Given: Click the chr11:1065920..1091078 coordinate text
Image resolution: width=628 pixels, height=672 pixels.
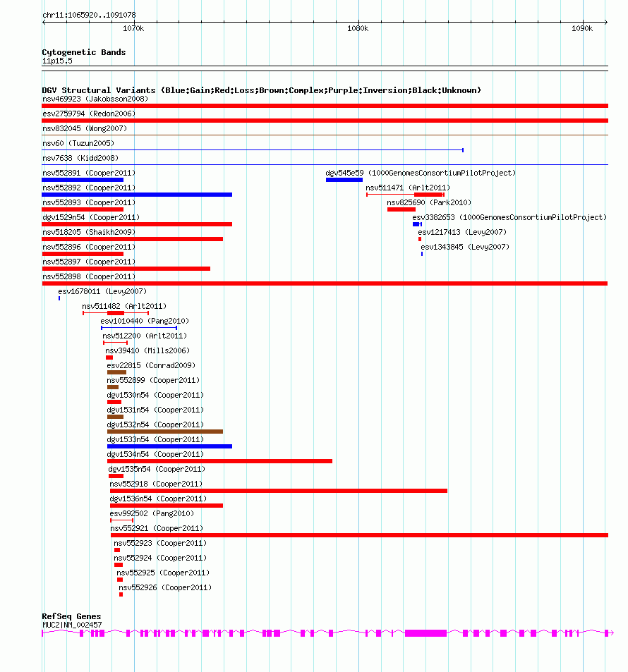Looking at the screenshot, I should (x=89, y=15).
